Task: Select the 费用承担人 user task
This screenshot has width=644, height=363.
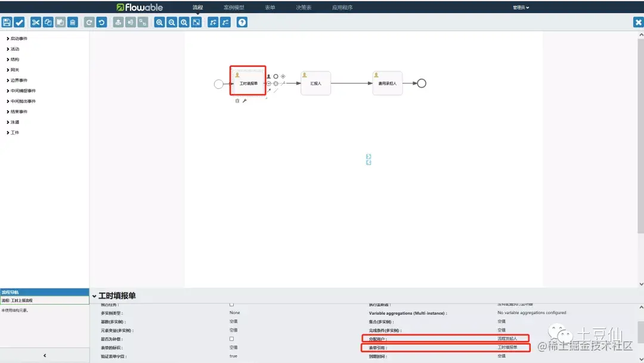Action: pyautogui.click(x=388, y=83)
